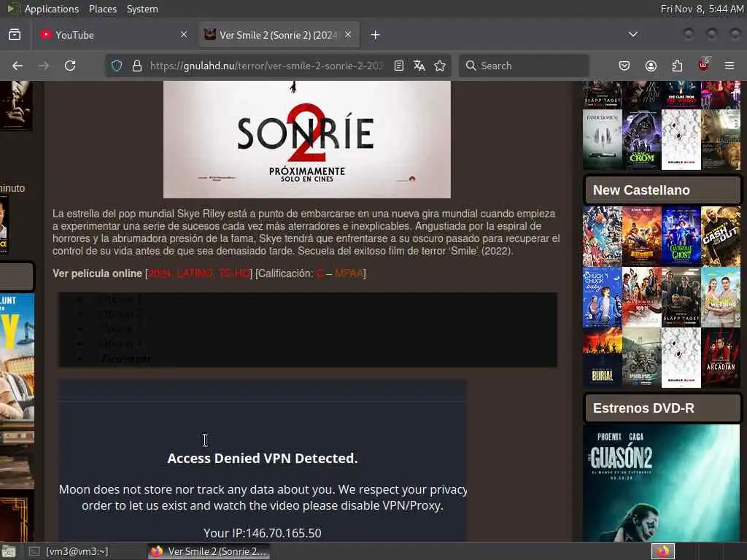The height and width of the screenshot is (560, 747).
Task: Open the Wedding movie poster
Action: coord(720,297)
